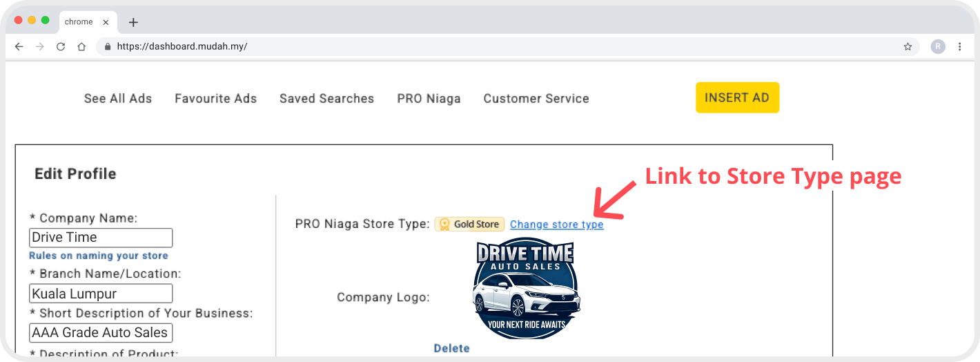Open a new tab with plus icon
980x362 pixels.
133,22
